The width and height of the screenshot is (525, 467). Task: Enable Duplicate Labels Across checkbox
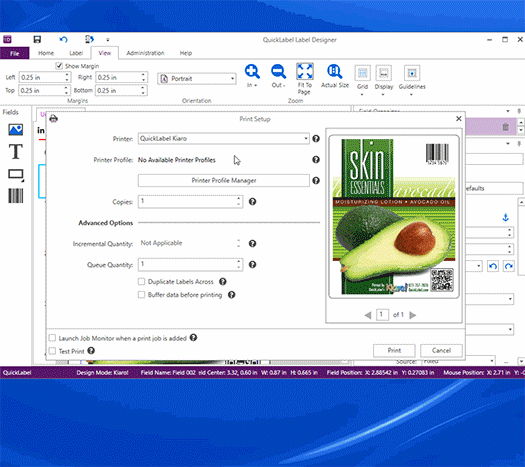pos(141,282)
